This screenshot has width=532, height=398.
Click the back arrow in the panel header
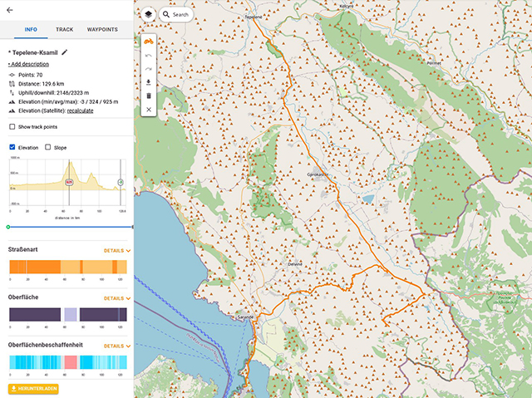(x=10, y=10)
